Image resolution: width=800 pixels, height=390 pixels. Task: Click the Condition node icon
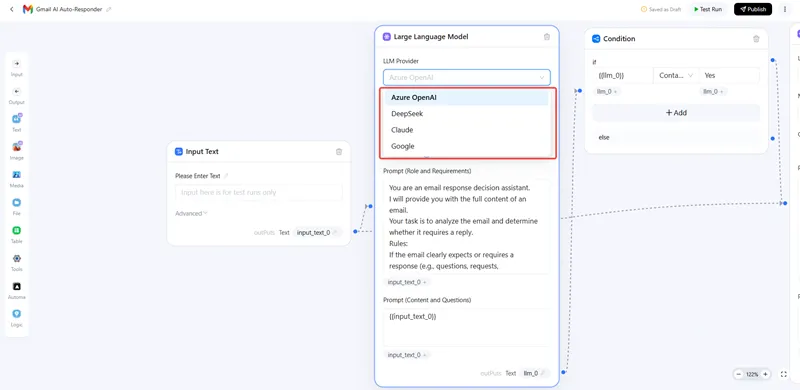point(596,39)
